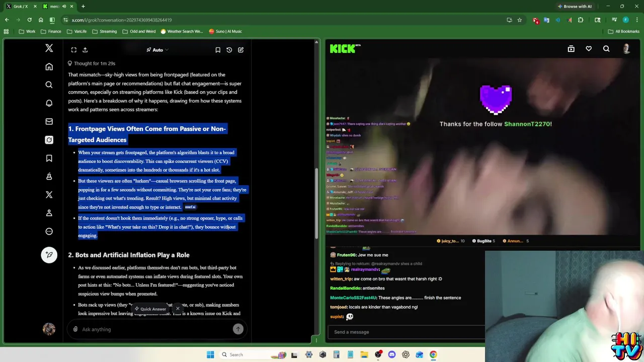Open Profile person icon in X sidebar
The width and height of the screenshot is (644, 362).
(49, 213)
